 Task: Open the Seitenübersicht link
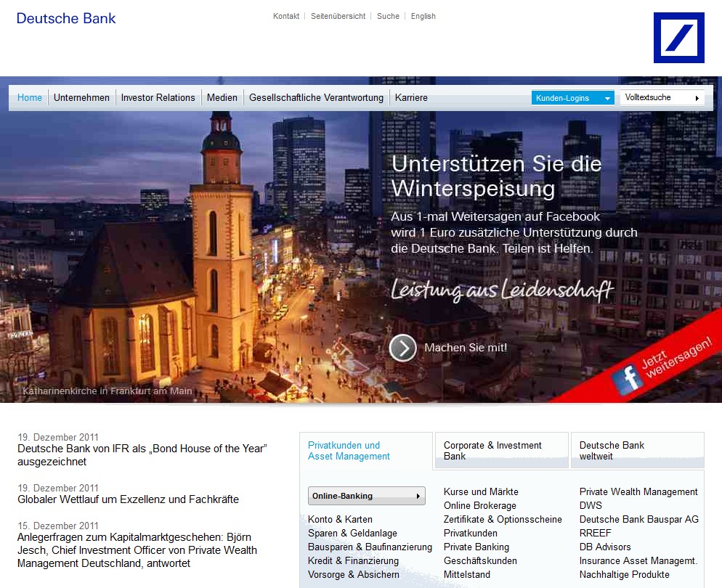pyautogui.click(x=338, y=16)
